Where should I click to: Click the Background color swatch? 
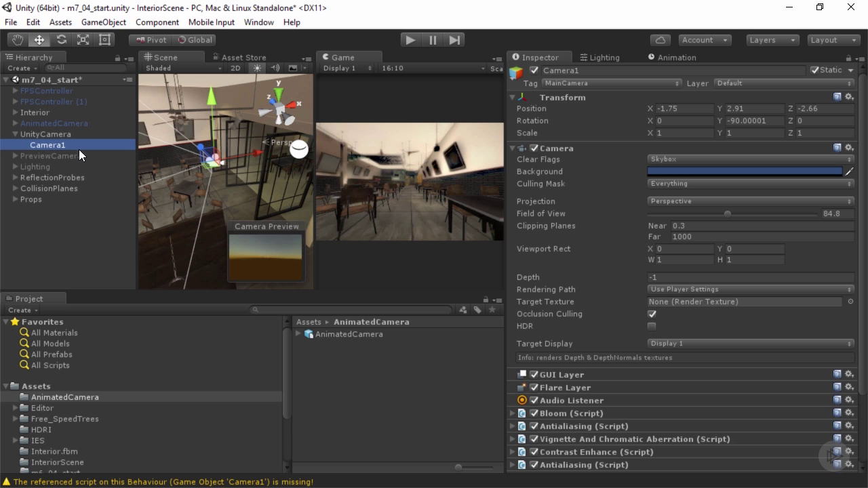(745, 171)
